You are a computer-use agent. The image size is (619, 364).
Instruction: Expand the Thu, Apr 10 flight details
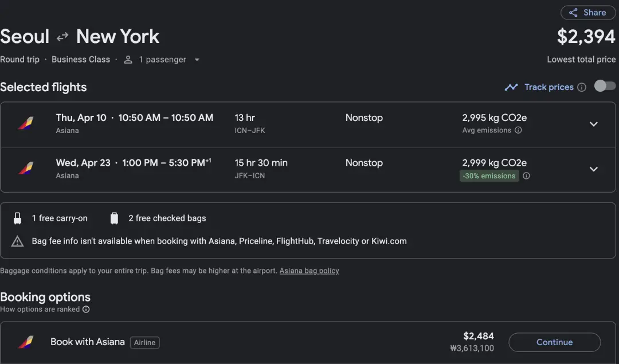594,124
